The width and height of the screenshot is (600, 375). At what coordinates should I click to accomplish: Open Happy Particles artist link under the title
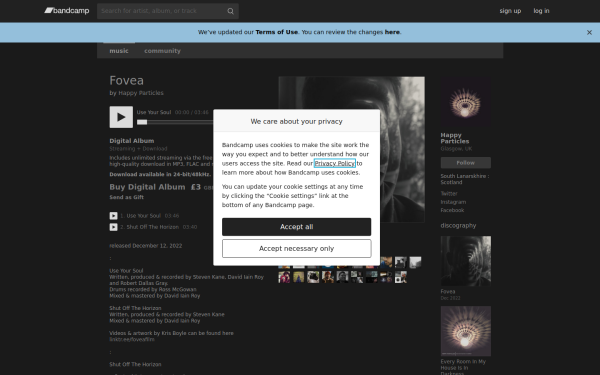tap(141, 93)
